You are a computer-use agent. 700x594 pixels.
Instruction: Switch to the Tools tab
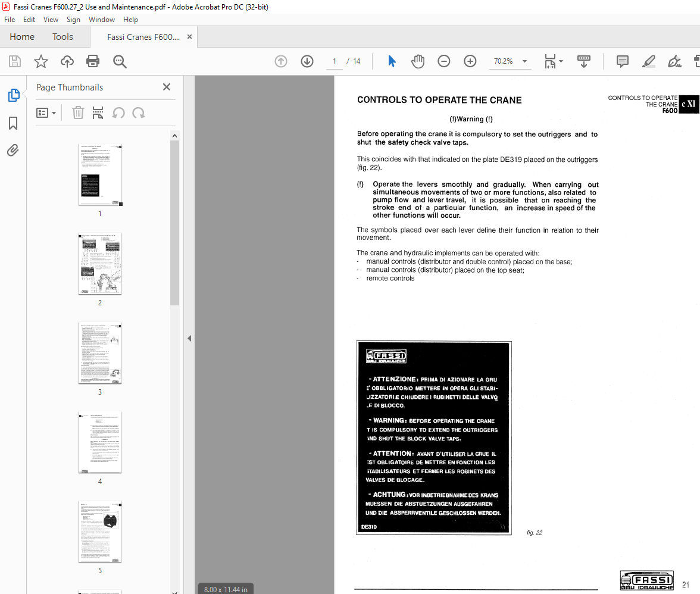62,36
